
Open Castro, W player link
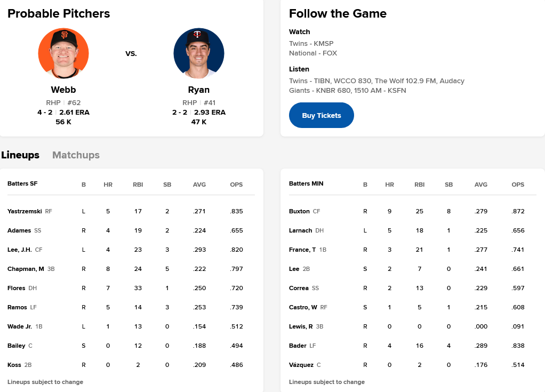coord(303,307)
